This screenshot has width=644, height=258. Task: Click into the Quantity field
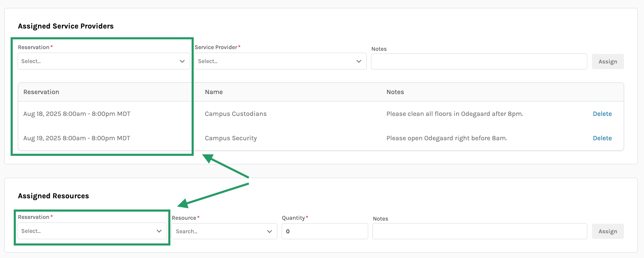pyautogui.click(x=325, y=231)
